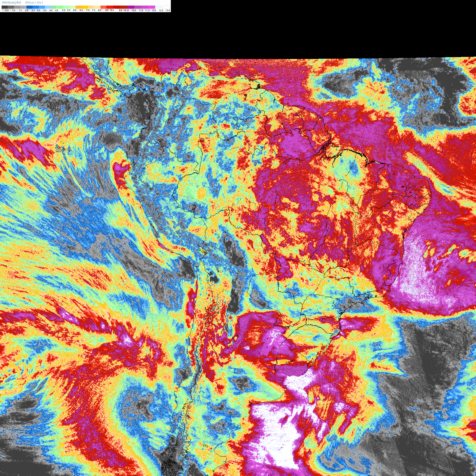Click the 1.0 legend value

pos(13,10)
